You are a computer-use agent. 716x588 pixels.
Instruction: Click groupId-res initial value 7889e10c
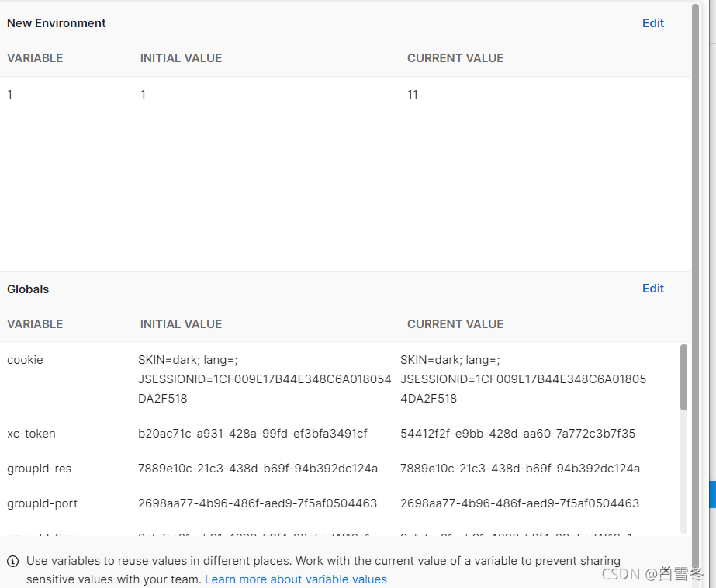(x=258, y=469)
